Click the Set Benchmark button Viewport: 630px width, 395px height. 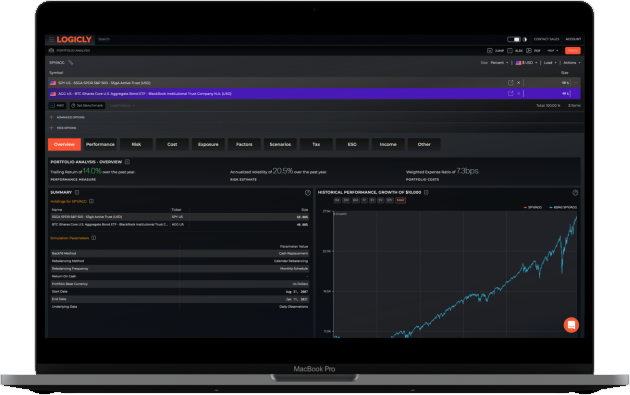tap(87, 106)
